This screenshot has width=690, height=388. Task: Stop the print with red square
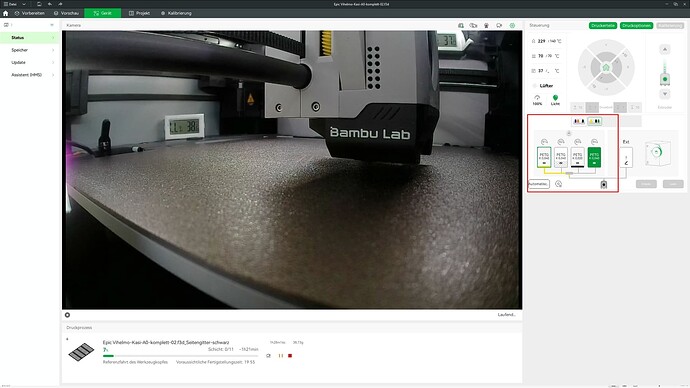click(x=290, y=355)
